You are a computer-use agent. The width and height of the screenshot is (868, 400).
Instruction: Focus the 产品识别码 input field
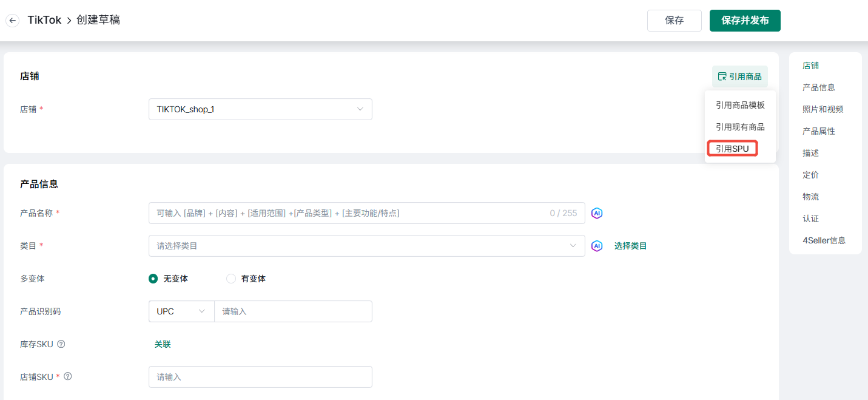[x=293, y=311]
